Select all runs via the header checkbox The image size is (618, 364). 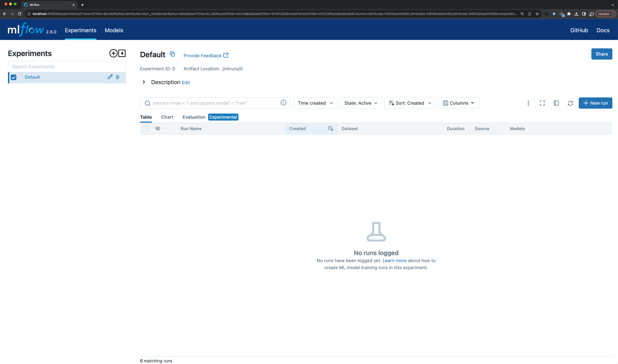point(146,128)
